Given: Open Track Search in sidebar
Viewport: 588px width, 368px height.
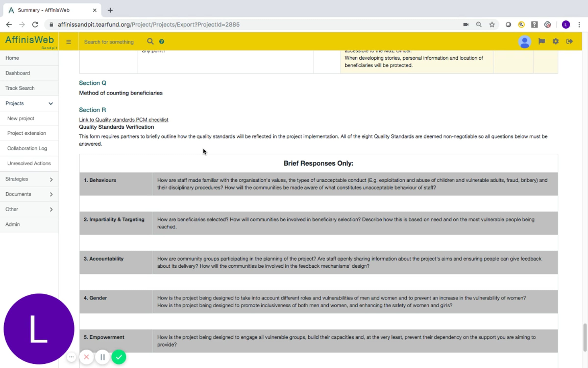Looking at the screenshot, I should [x=29, y=88].
